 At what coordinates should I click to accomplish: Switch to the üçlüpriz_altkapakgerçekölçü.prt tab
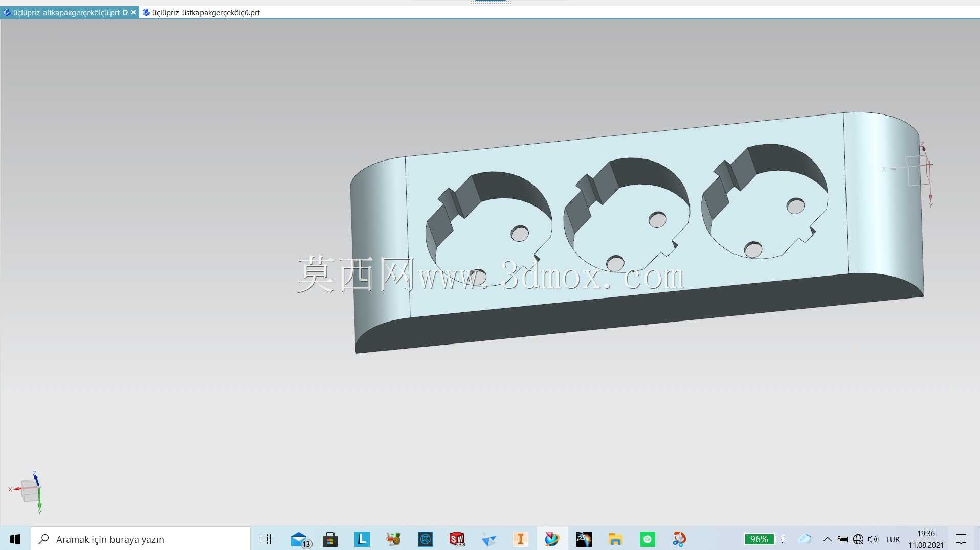pos(66,12)
